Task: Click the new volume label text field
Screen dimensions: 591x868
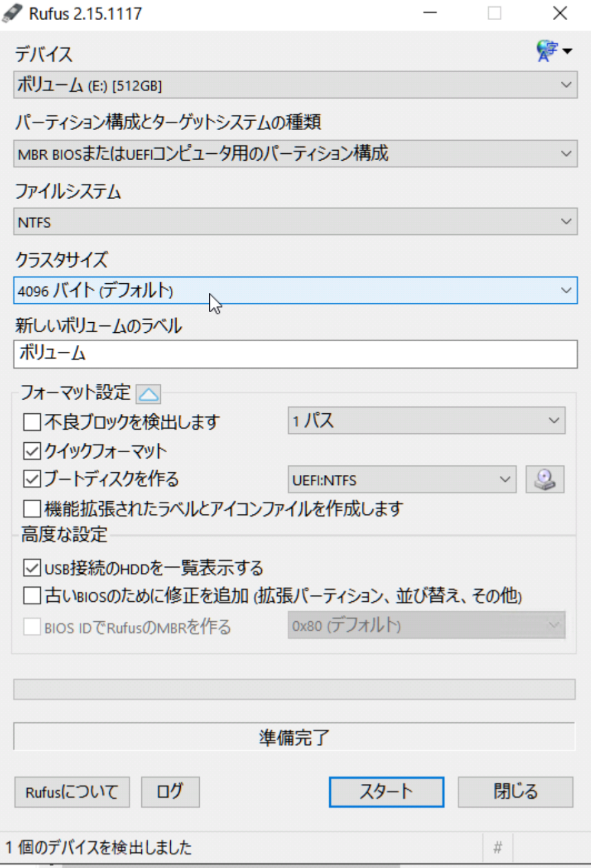Action: pyautogui.click(x=295, y=354)
